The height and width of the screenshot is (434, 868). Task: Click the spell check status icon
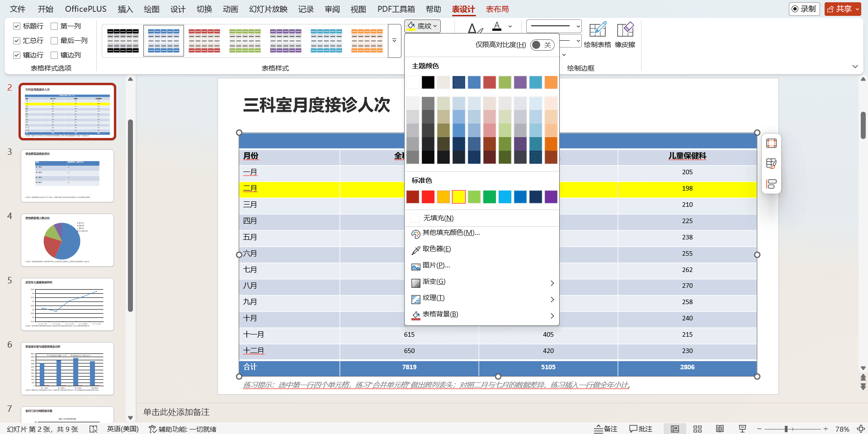[x=94, y=429]
